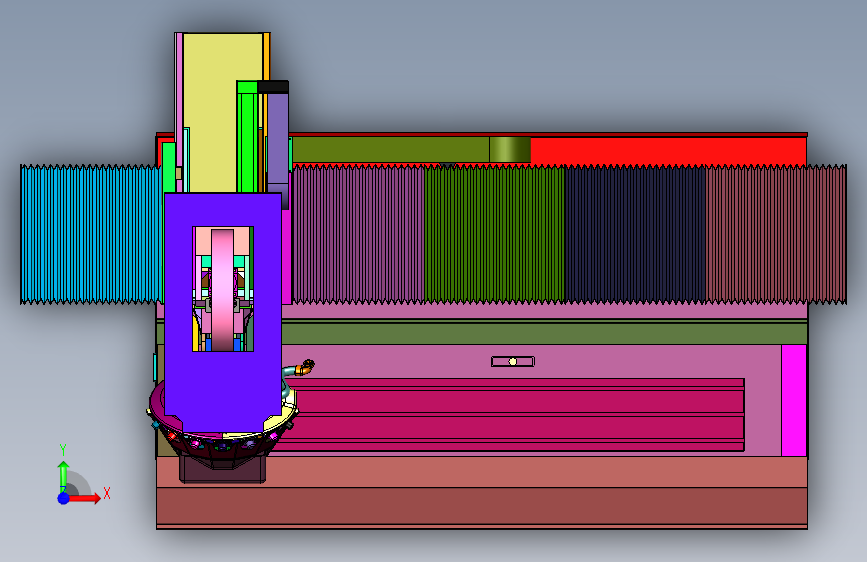Image resolution: width=867 pixels, height=562 pixels.
Task: Select the pink grinding wheel inside the head
Action: (222, 289)
